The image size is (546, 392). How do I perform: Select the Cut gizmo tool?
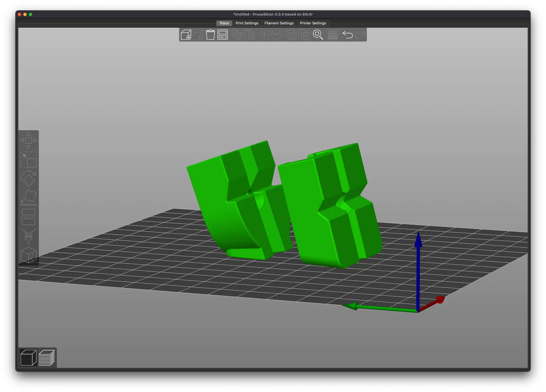(x=28, y=217)
